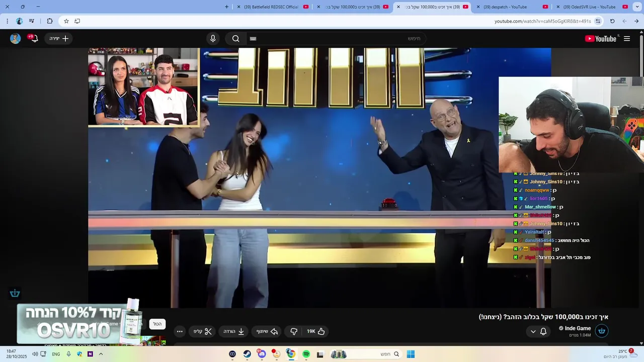Create a clip with קליפ scissors button
The image size is (644, 362).
pos(203,331)
